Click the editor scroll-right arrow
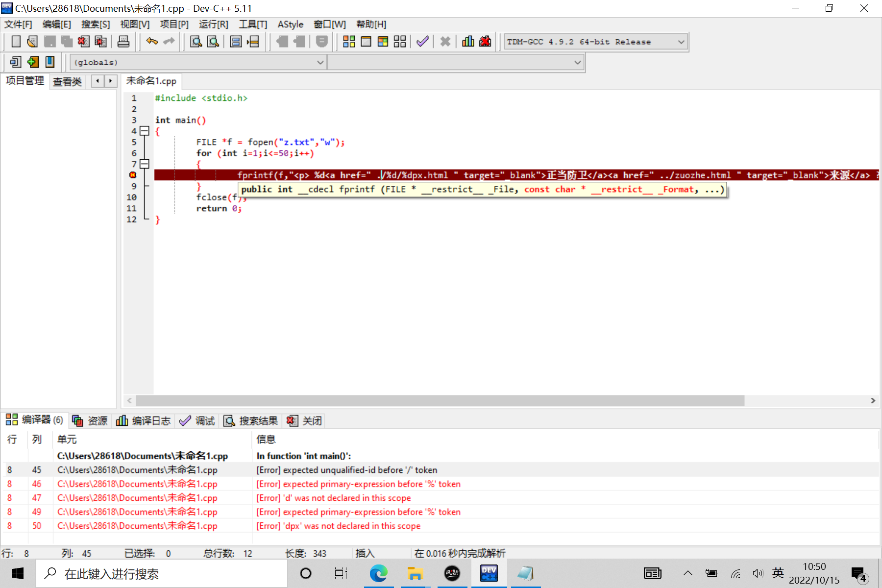882x588 pixels. click(x=873, y=401)
